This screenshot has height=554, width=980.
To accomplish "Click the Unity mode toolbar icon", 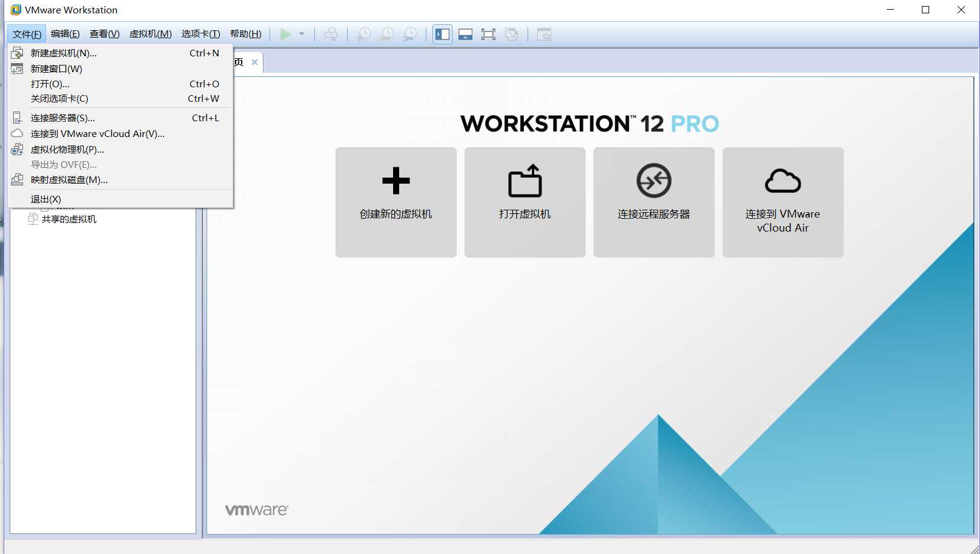I will point(512,35).
